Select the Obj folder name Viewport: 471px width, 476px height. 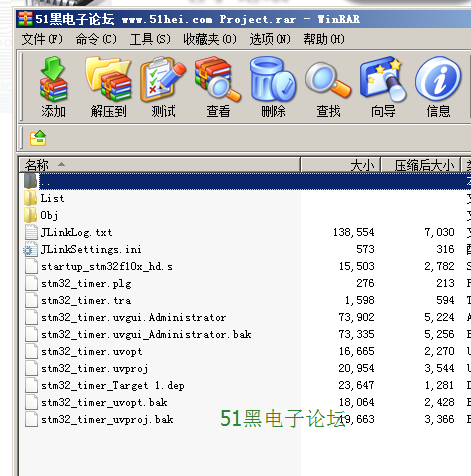(x=49, y=215)
